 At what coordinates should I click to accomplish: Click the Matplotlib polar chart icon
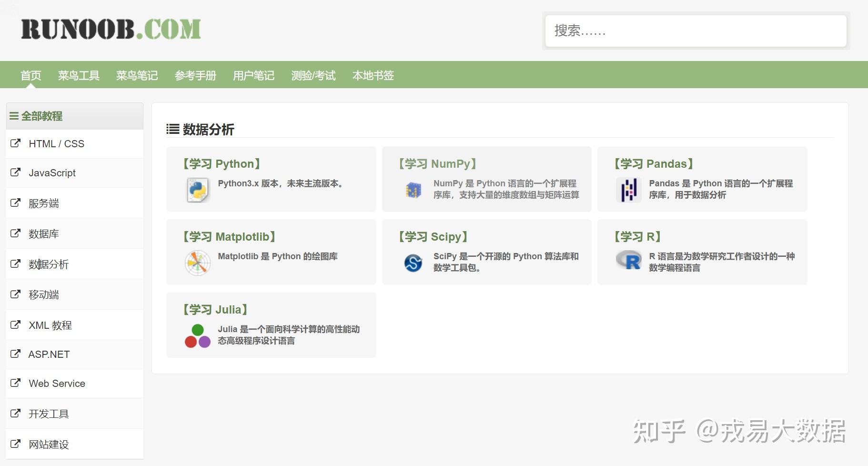pos(197,263)
